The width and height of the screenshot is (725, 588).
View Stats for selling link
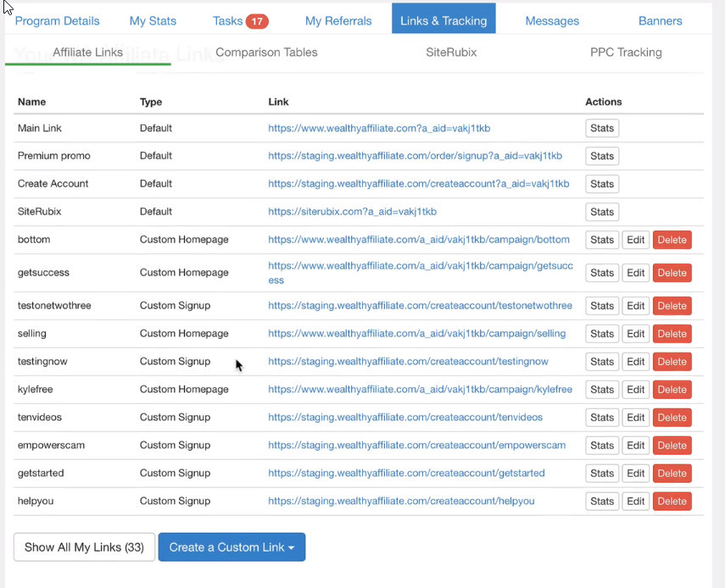[602, 334]
